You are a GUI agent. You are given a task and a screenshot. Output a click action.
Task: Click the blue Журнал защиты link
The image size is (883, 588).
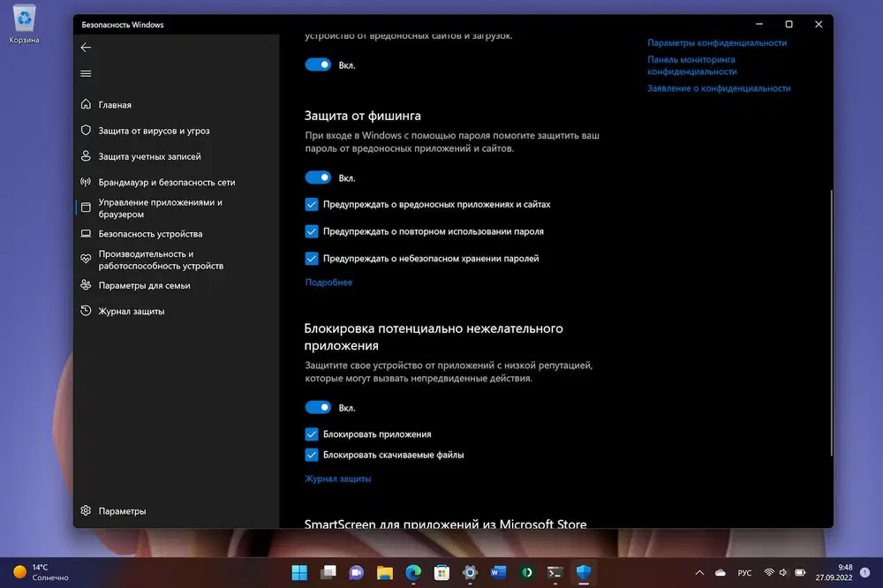click(338, 479)
